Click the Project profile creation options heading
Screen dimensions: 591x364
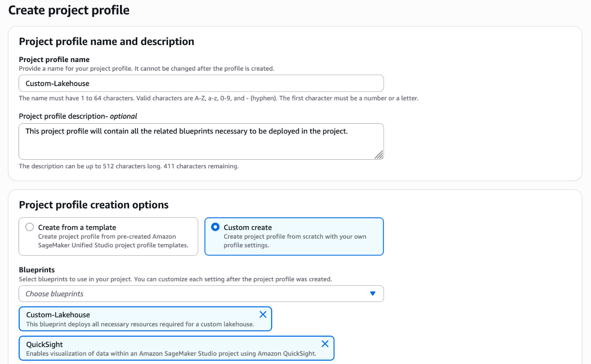[94, 205]
